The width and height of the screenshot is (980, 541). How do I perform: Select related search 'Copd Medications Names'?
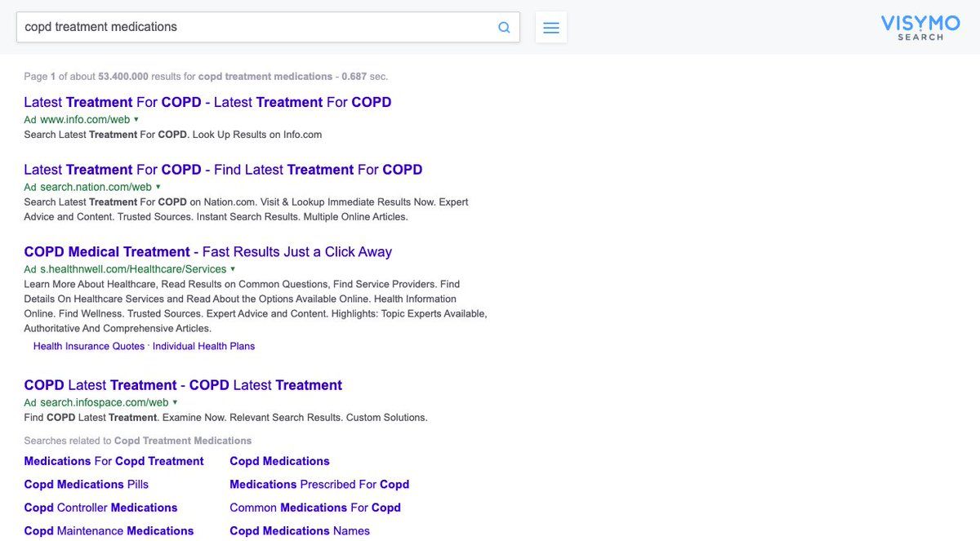[x=300, y=530]
